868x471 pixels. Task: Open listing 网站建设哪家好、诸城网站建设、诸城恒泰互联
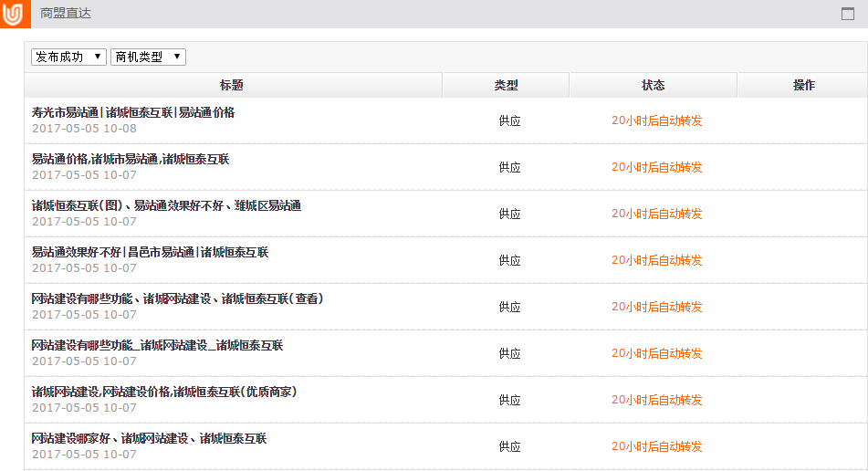pyautogui.click(x=149, y=438)
